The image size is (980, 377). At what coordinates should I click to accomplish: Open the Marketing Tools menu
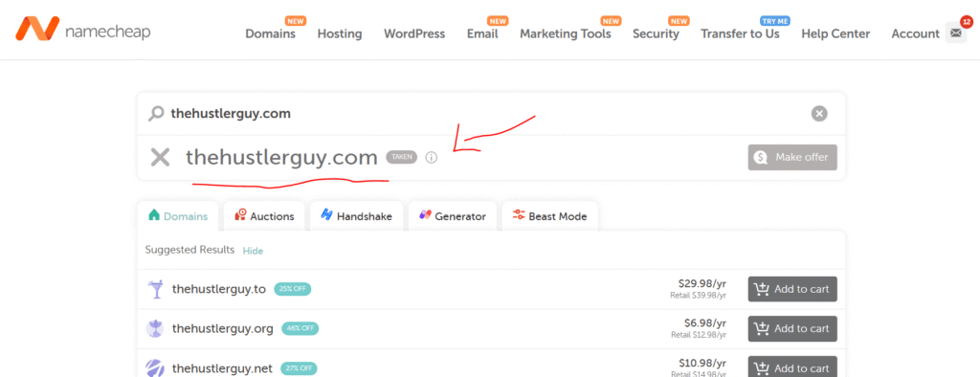(x=565, y=33)
